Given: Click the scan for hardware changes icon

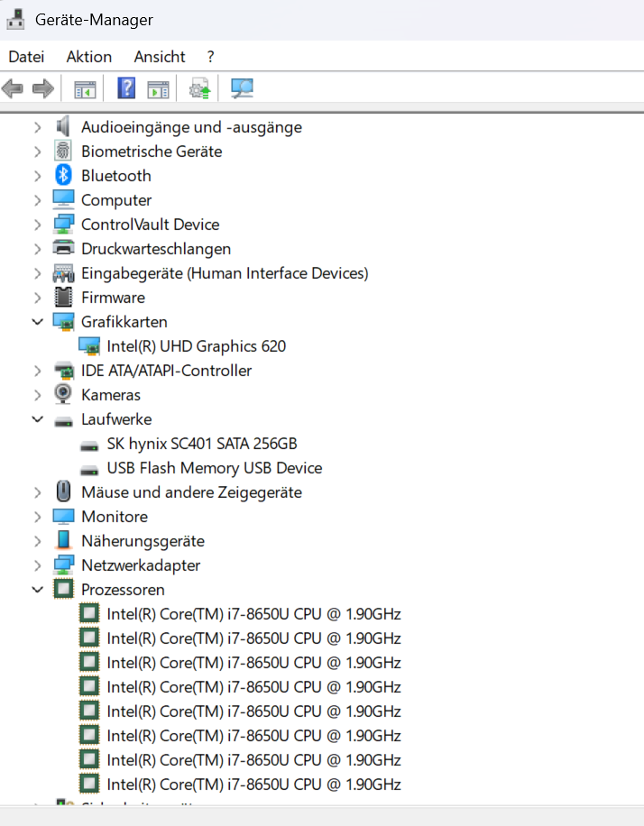Looking at the screenshot, I should [242, 88].
